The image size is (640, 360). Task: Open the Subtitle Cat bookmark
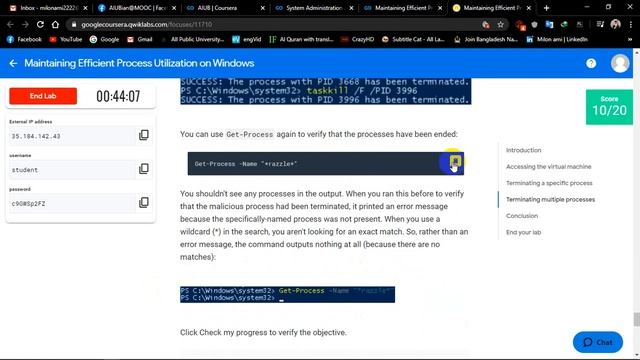(413, 39)
